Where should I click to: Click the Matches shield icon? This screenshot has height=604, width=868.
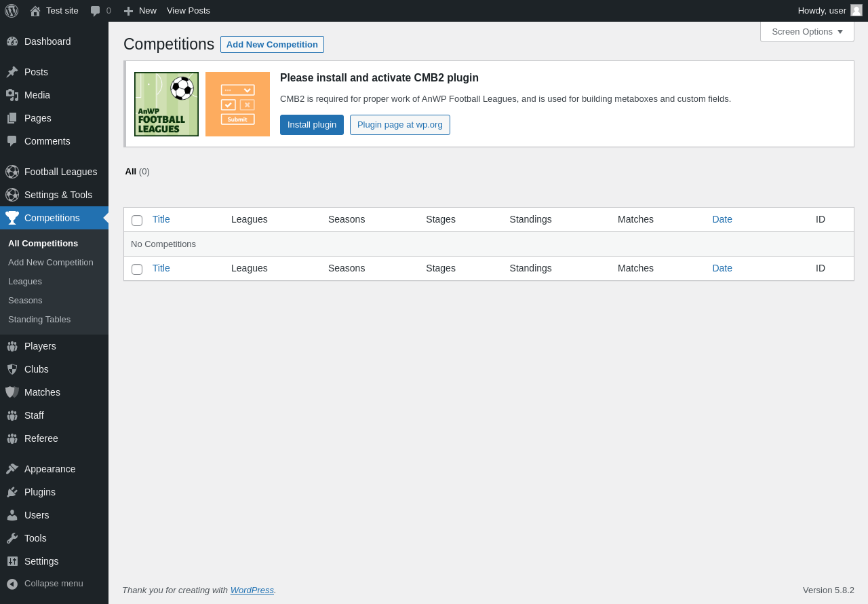[12, 392]
